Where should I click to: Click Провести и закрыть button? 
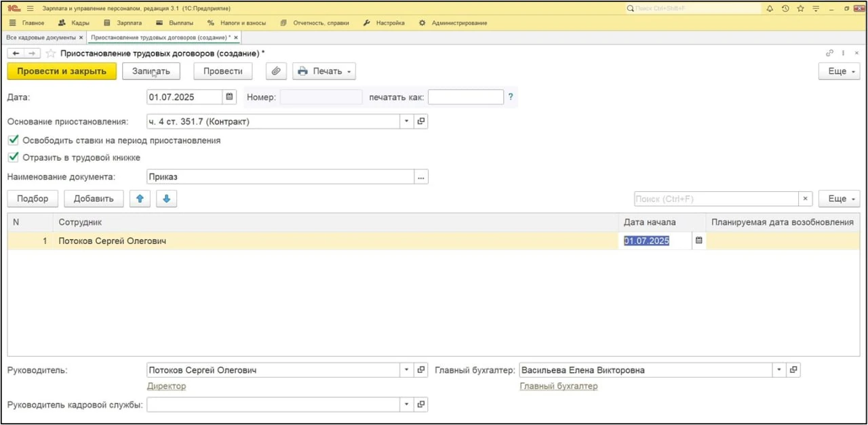[x=62, y=71]
